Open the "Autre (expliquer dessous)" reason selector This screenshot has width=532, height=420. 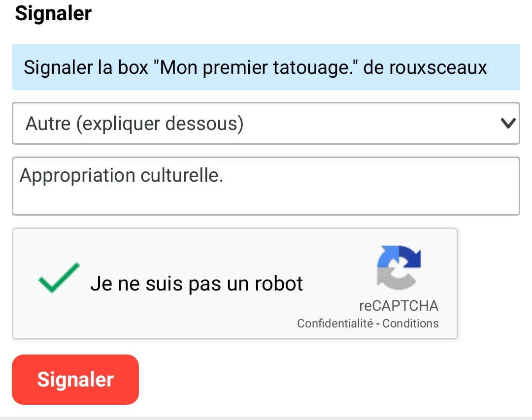265,124
